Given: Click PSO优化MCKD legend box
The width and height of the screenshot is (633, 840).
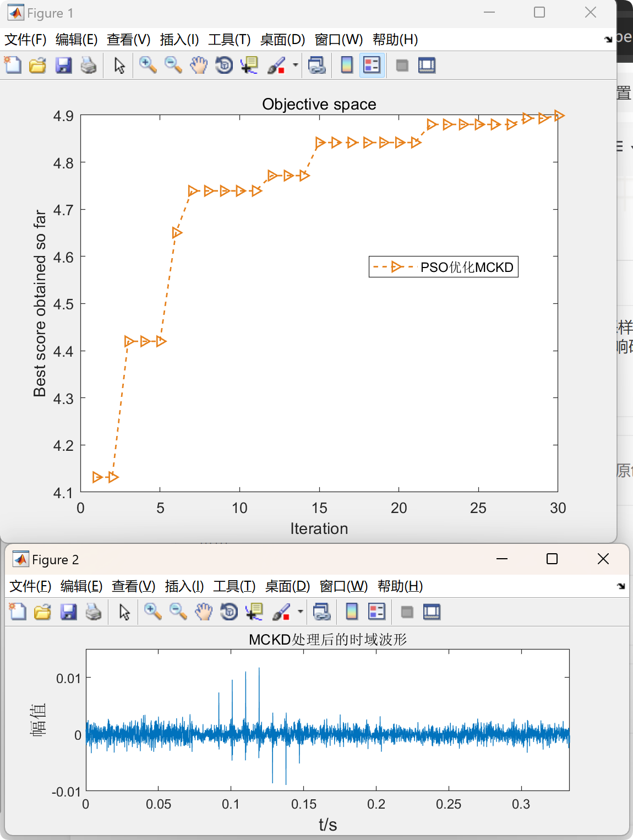Looking at the screenshot, I should pos(444,267).
